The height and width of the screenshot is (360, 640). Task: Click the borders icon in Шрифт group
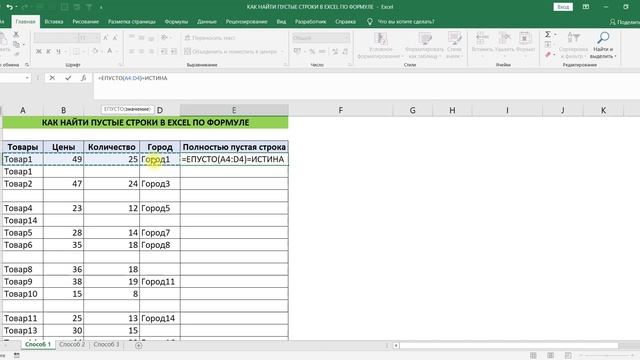pyautogui.click(x=76, y=51)
